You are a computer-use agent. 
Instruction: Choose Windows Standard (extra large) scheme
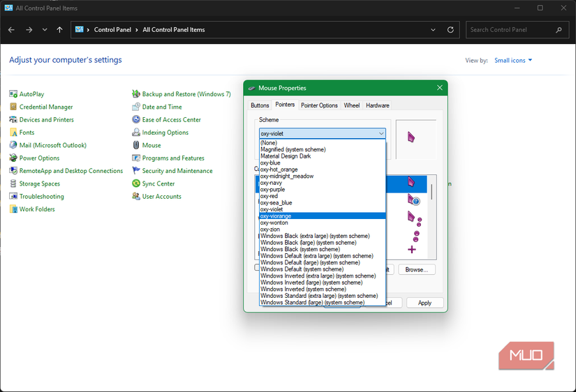pos(322,296)
